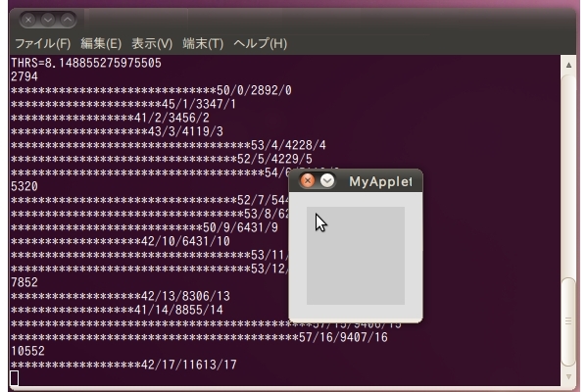
Task: Click the MyApplet title bar text
Action: click(380, 181)
